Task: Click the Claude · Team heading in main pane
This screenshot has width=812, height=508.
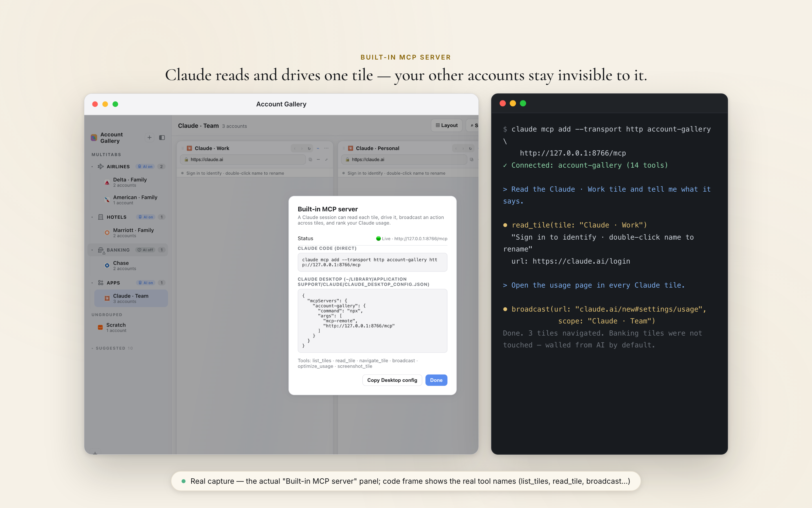Action: (x=198, y=126)
